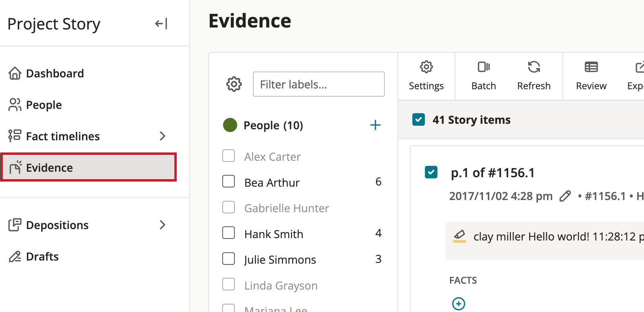Open Settings in evidence toolbar
Image resolution: width=644 pixels, height=312 pixels.
[426, 76]
